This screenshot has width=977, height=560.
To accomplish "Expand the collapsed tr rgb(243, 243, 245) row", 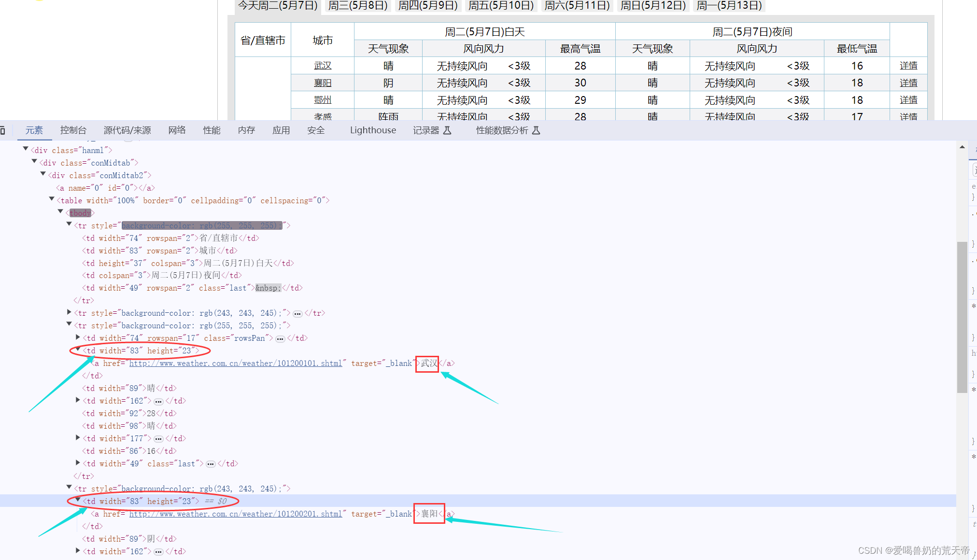I will (69, 312).
